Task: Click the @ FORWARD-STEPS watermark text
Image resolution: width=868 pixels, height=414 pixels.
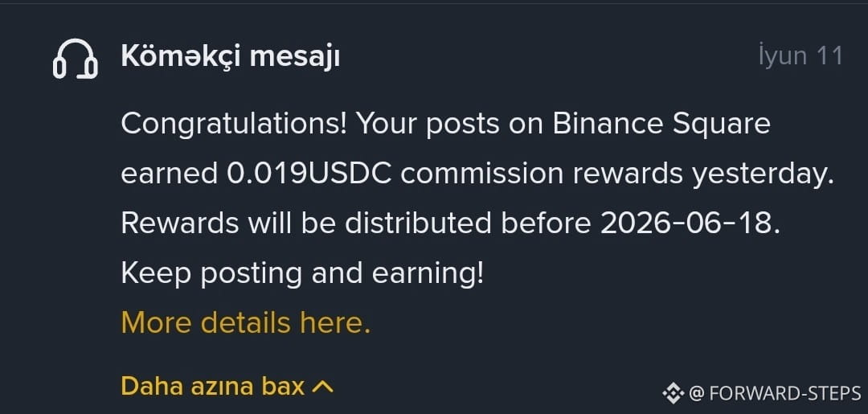Action: (x=775, y=394)
